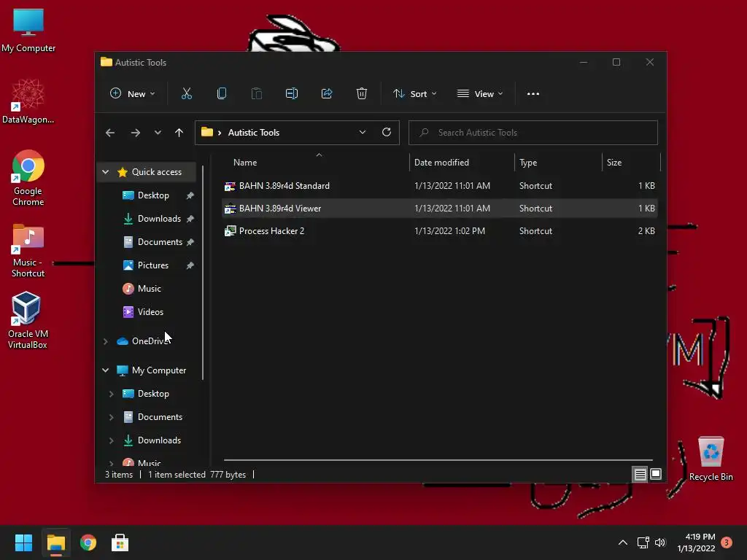Select the Recycle Bin desktop icon
Screen dimensions: 747x560
click(711, 459)
